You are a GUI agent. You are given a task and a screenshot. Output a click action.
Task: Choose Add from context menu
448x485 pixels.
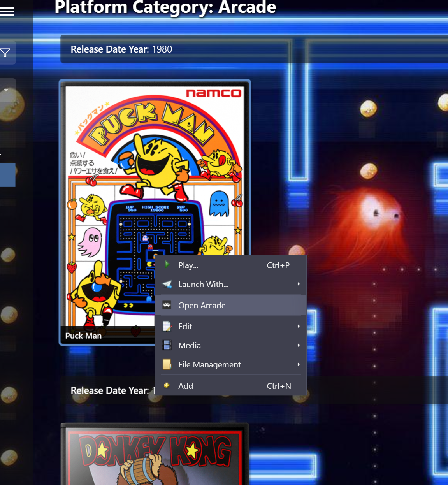231,386
